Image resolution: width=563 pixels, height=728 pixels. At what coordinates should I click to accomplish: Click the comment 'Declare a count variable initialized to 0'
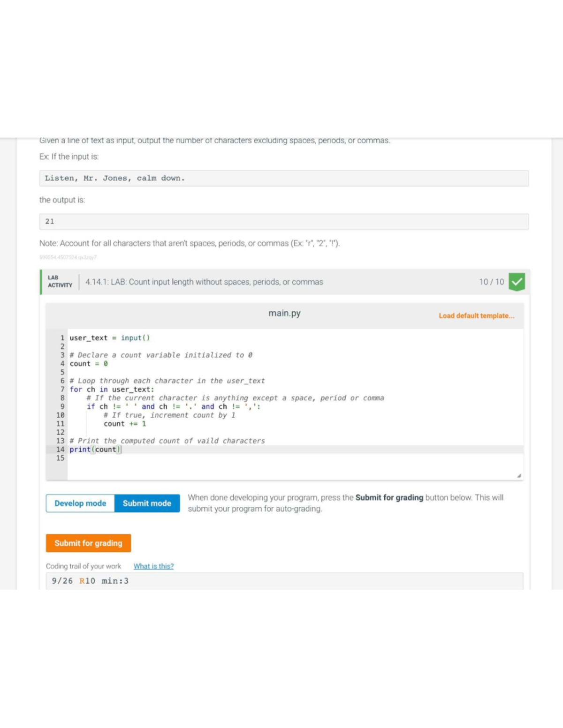pos(161,355)
